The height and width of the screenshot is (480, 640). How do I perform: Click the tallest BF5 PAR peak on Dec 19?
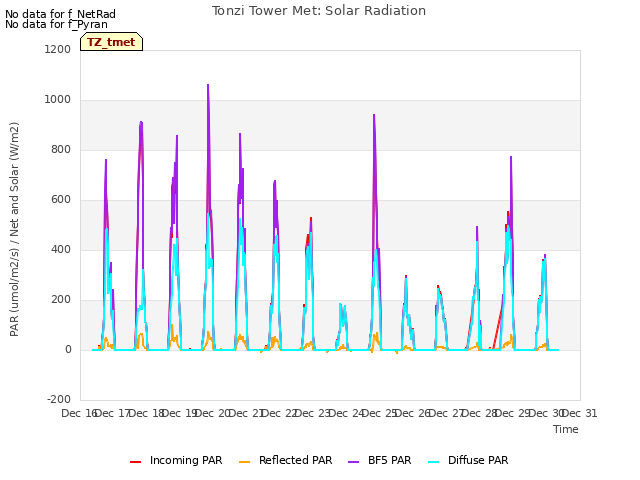pyautogui.click(x=208, y=85)
